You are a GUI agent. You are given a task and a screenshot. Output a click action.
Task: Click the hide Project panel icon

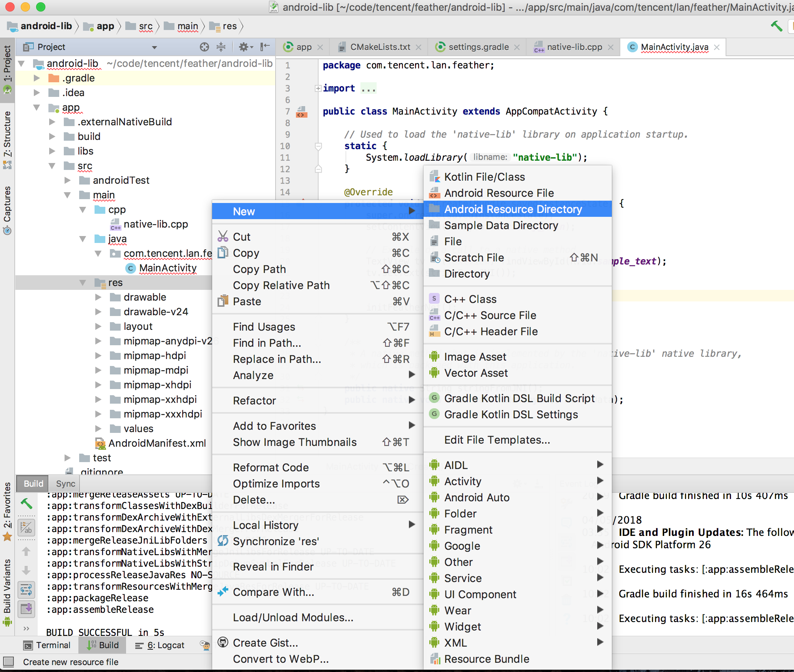coord(265,47)
